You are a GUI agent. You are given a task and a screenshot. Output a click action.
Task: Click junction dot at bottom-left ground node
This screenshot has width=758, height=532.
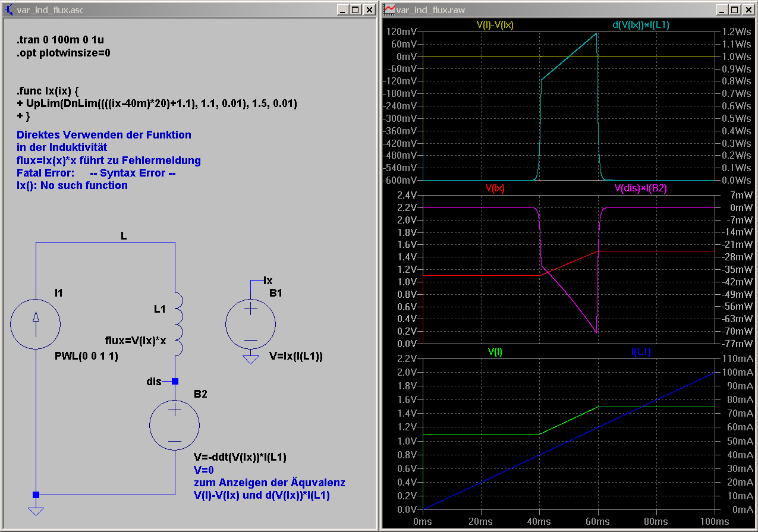[x=36, y=495]
